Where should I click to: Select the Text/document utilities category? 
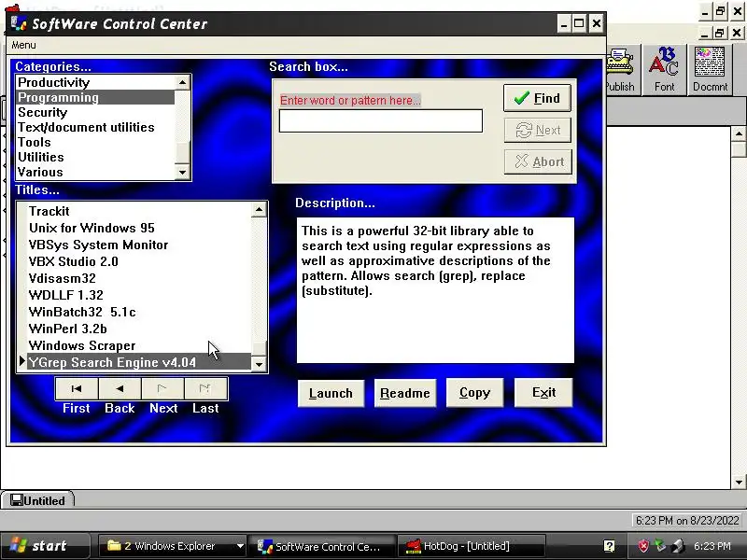click(96, 127)
